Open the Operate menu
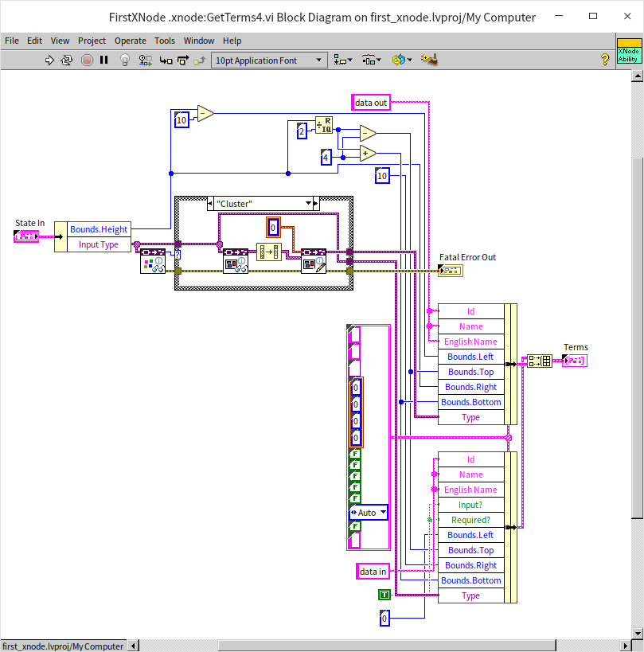 coord(130,41)
